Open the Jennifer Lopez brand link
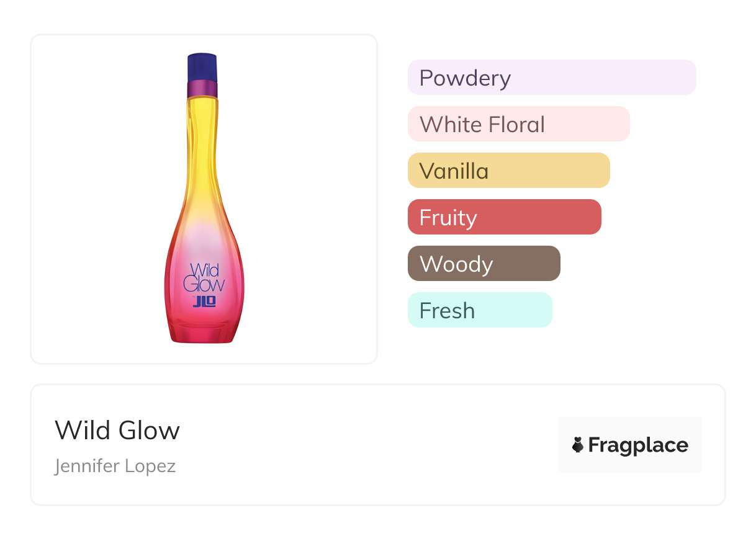 click(x=115, y=466)
